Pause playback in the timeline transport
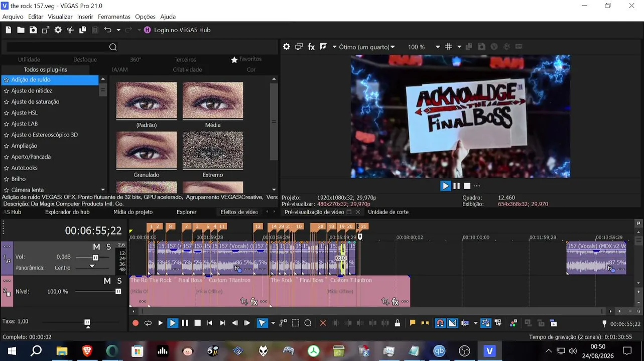This screenshot has width=644, height=361. 185,323
